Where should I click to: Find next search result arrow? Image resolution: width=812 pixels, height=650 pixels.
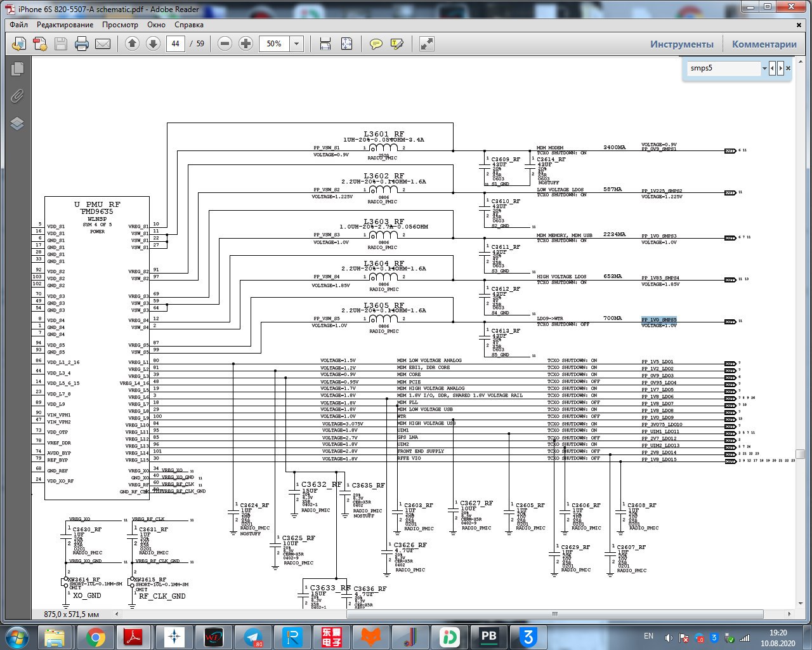point(780,68)
